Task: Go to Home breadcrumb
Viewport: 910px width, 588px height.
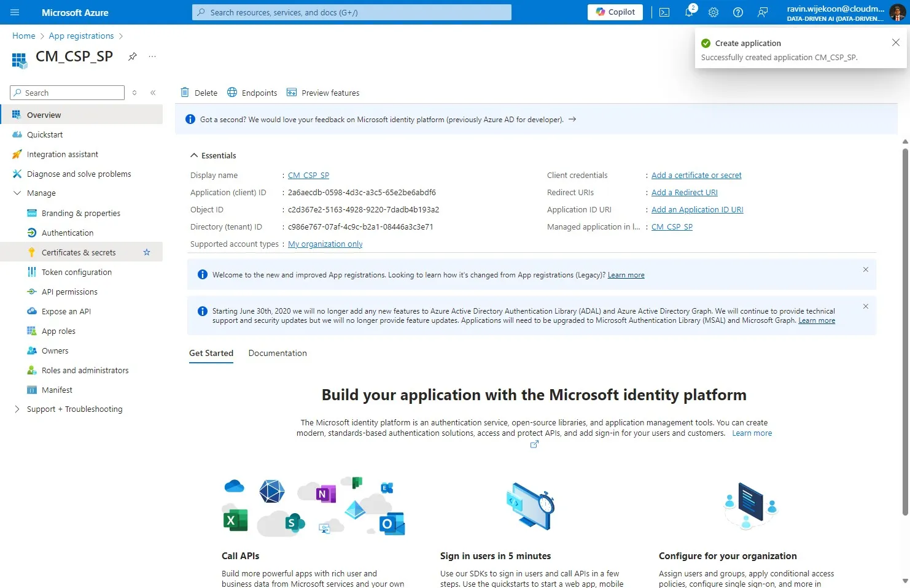Action: (x=24, y=36)
